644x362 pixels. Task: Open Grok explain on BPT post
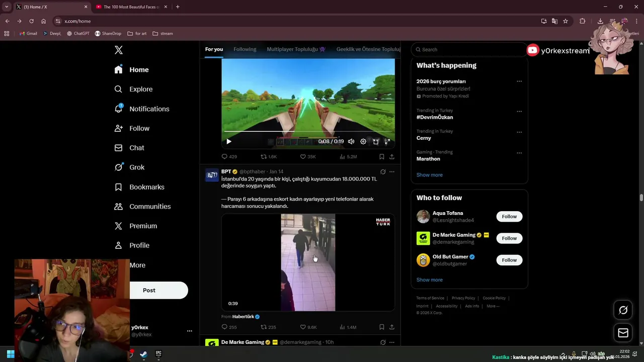(x=383, y=172)
